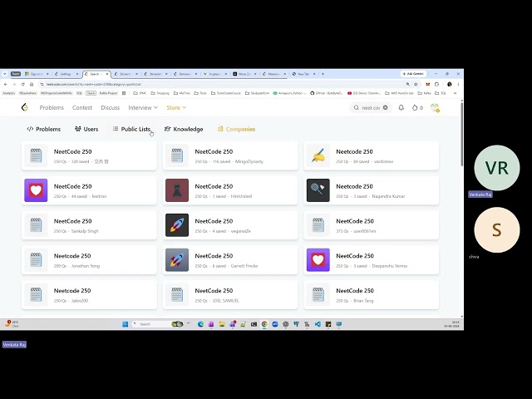Open the Chrome menu three dots

(x=458, y=84)
